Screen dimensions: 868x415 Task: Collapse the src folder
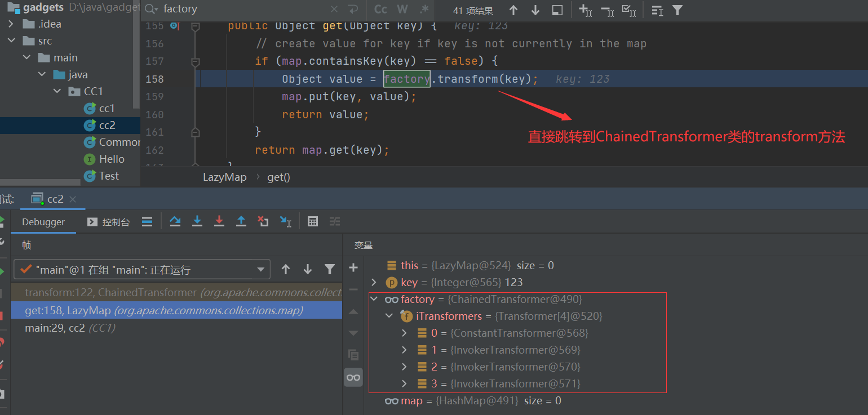coord(11,41)
